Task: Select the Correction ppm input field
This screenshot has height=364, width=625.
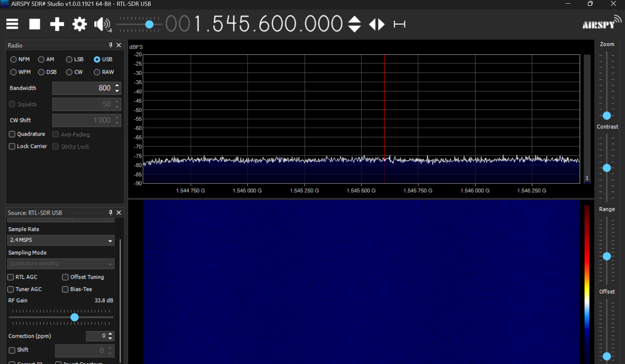Action: pyautogui.click(x=97, y=336)
